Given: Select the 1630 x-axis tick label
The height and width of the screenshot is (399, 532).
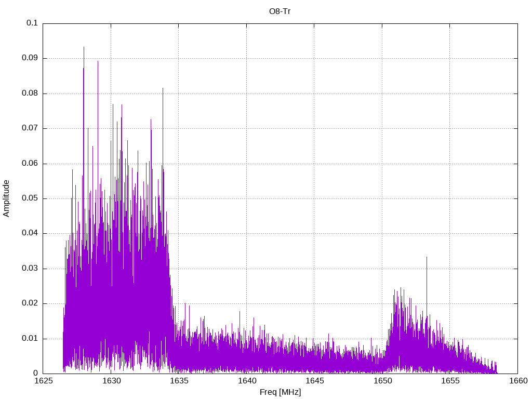Looking at the screenshot, I should (x=111, y=381).
